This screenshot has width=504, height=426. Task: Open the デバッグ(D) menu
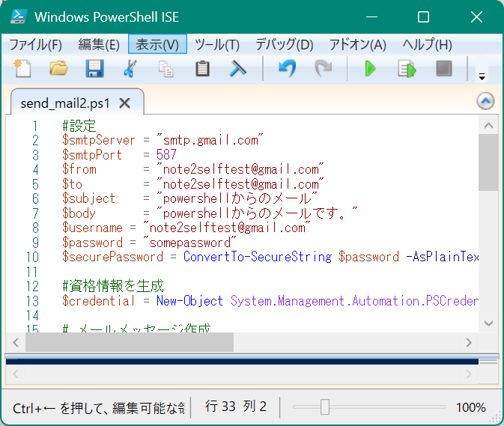pos(284,44)
